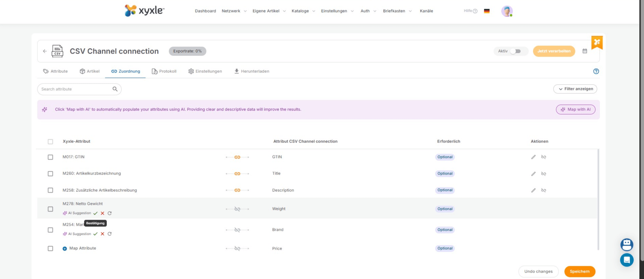644x279 pixels.
Task: Click the edit pencil for GTIN row
Action: (x=533, y=157)
